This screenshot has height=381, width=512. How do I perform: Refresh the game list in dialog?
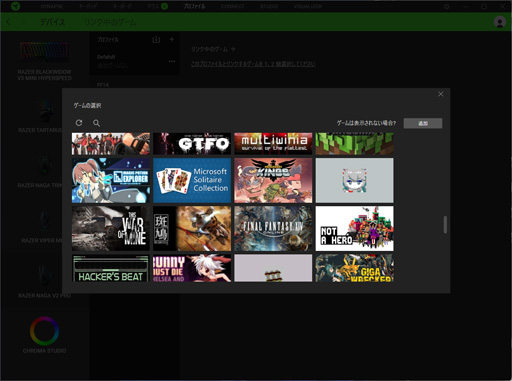coord(79,123)
